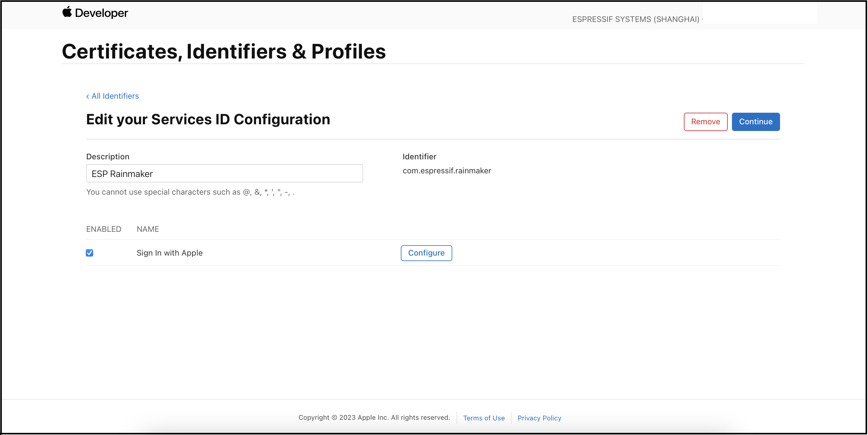This screenshot has width=868, height=435.
Task: Click the Developer wordmark in header
Action: pyautogui.click(x=101, y=13)
